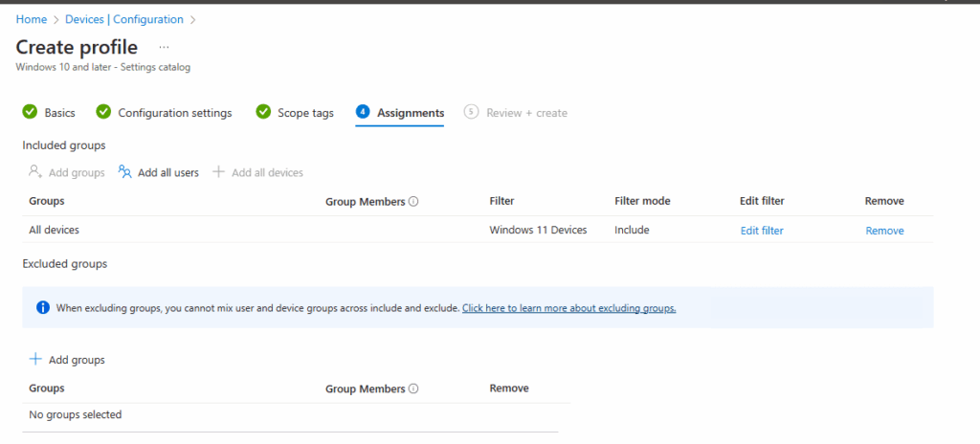Click info icon beside Included Group Members
This screenshot has height=444, width=980.
coord(413,202)
